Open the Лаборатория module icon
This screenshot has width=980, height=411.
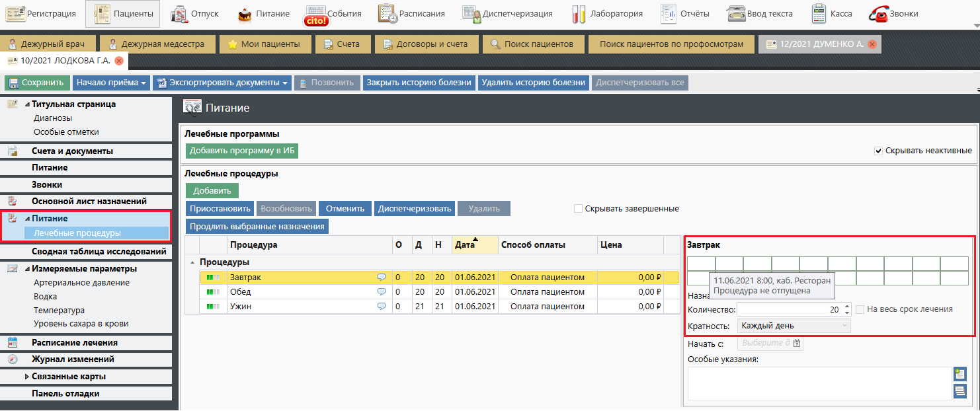click(580, 14)
